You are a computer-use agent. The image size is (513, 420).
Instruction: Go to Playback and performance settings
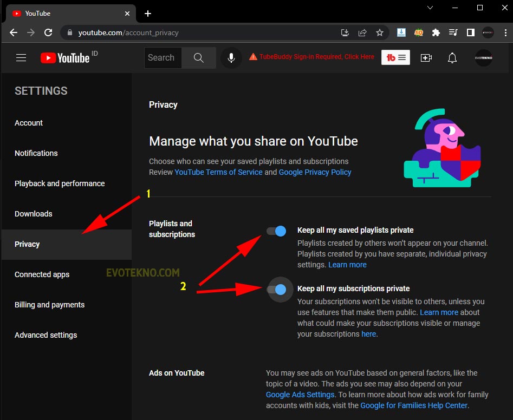click(60, 183)
